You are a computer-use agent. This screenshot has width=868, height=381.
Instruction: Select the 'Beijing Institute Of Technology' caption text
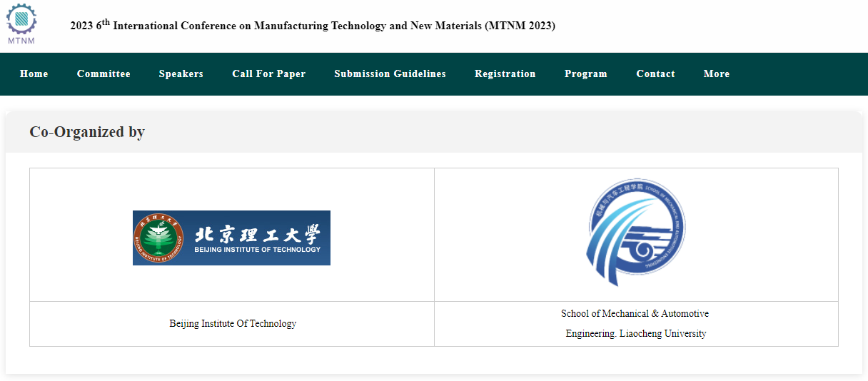pos(233,323)
